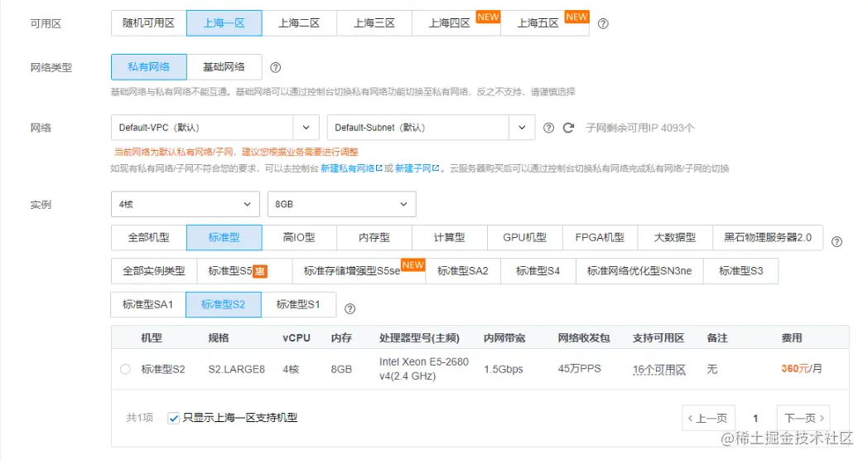Select 标准型S4 instance type
The width and height of the screenshot is (868, 461).
tap(538, 271)
